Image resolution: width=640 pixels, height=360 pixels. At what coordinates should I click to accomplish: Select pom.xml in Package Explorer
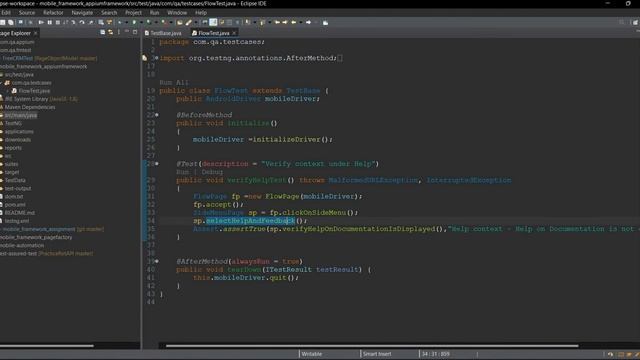pos(15,204)
